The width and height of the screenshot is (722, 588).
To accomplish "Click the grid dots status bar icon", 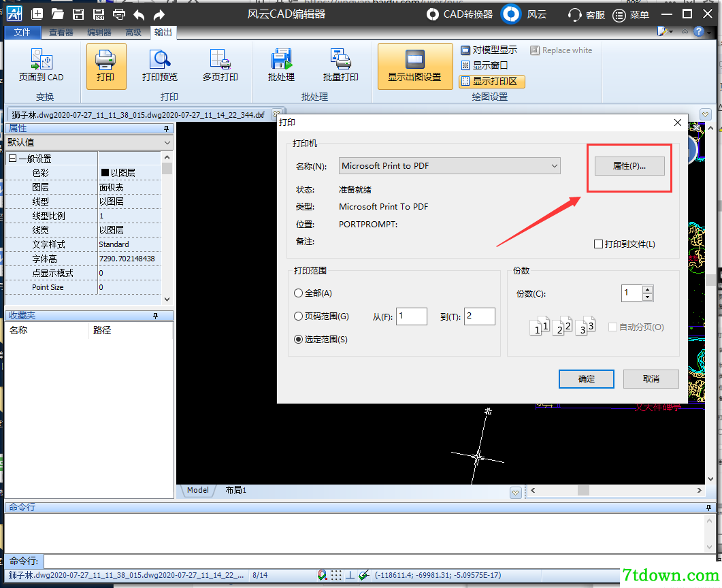I will tap(336, 575).
